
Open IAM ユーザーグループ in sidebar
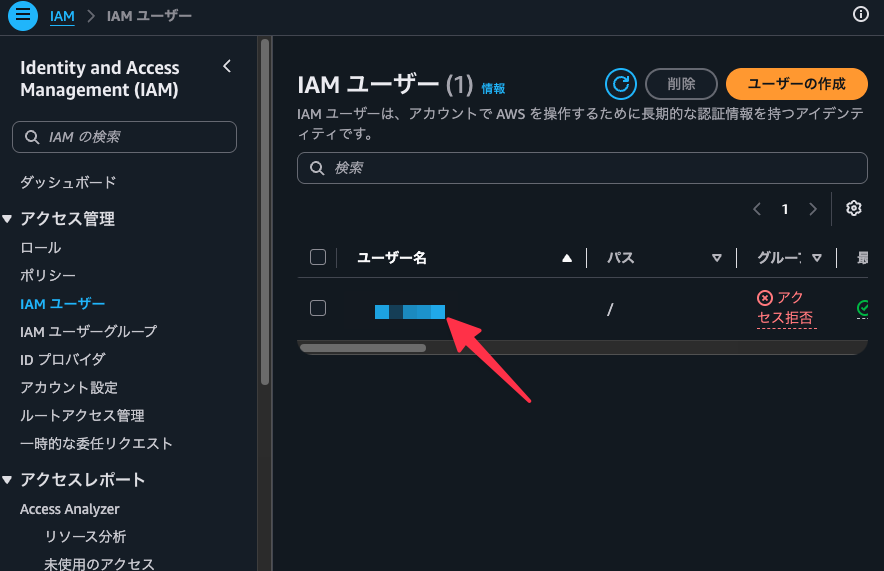click(x=89, y=331)
